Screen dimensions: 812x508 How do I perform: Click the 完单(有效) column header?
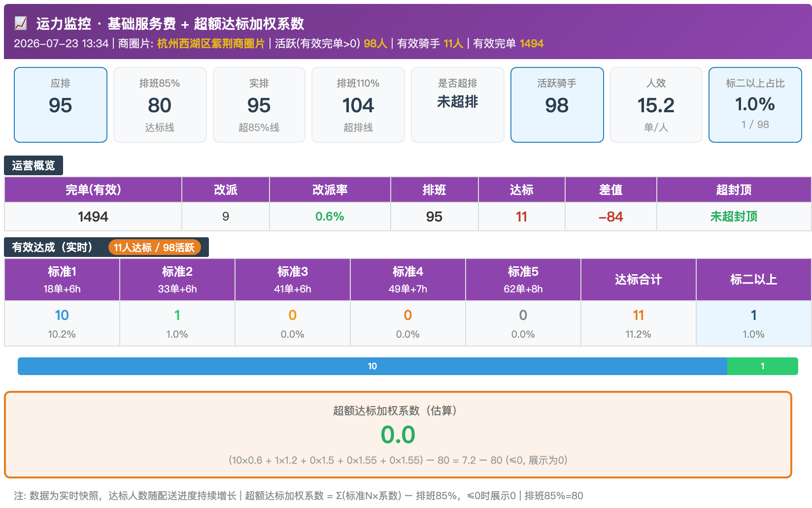click(93, 190)
